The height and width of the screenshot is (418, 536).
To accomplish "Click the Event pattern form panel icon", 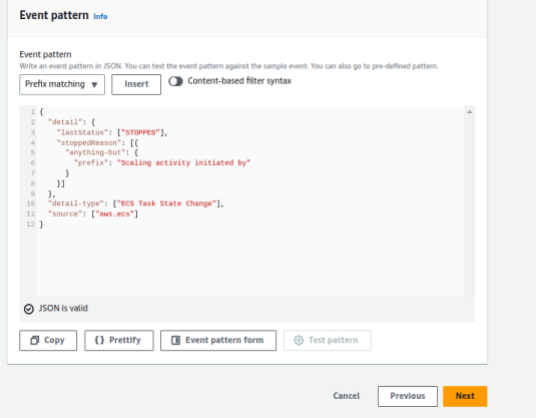I will click(176, 340).
